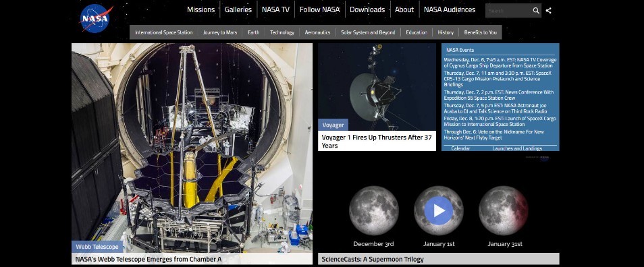
Task: Open Joe Acaba Third Rock Radio event
Action: point(495,109)
